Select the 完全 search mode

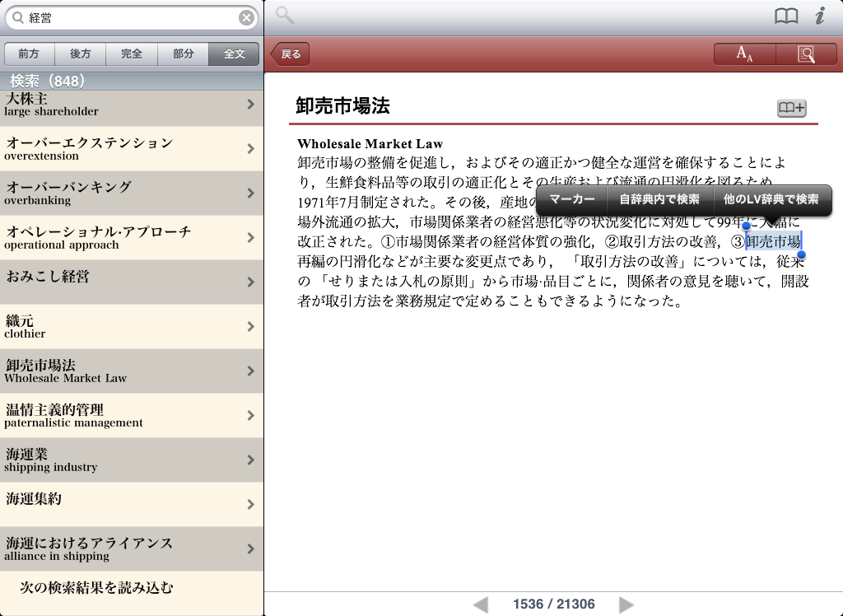[132, 54]
